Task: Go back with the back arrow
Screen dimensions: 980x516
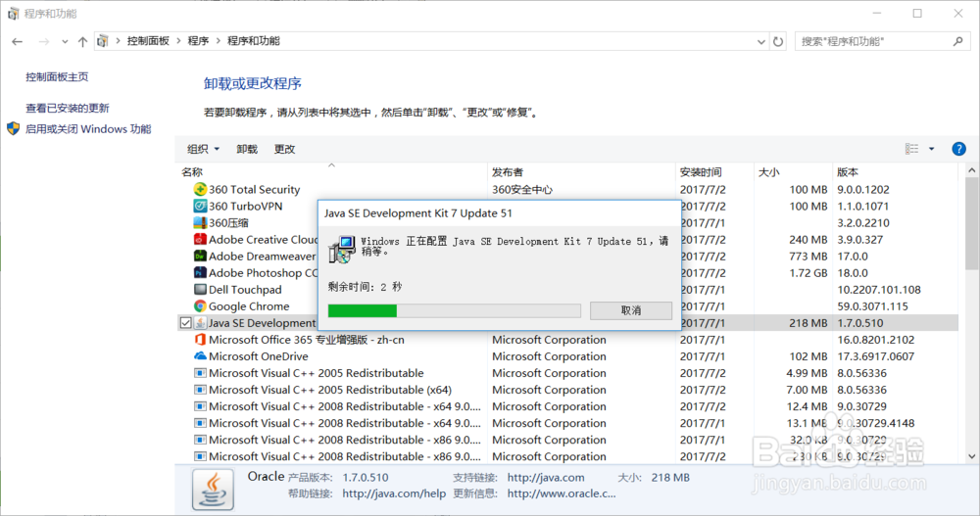Action: pyautogui.click(x=18, y=41)
